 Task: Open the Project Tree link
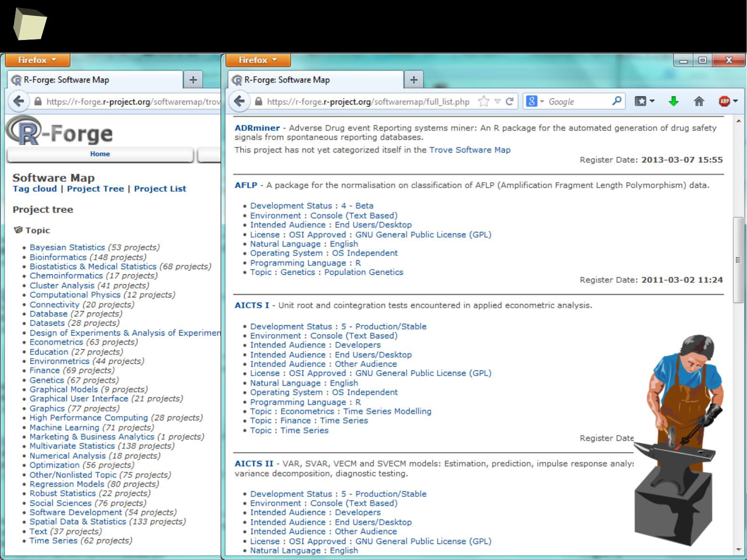[95, 189]
